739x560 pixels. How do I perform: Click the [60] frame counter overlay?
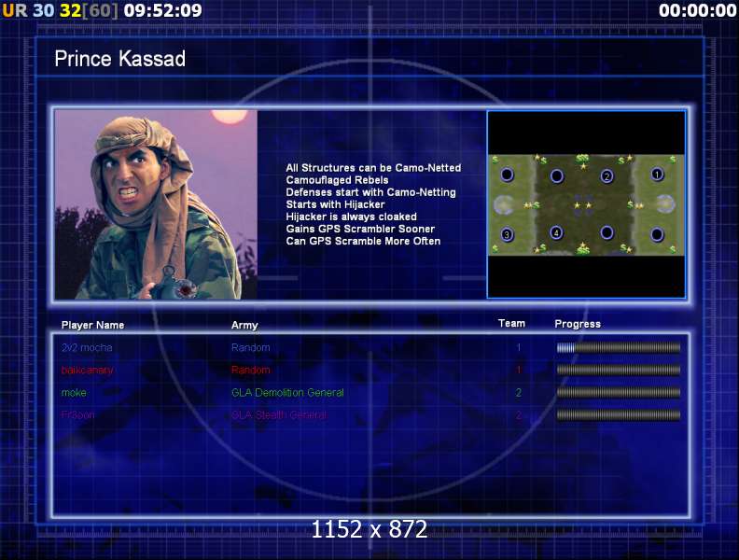click(x=101, y=10)
